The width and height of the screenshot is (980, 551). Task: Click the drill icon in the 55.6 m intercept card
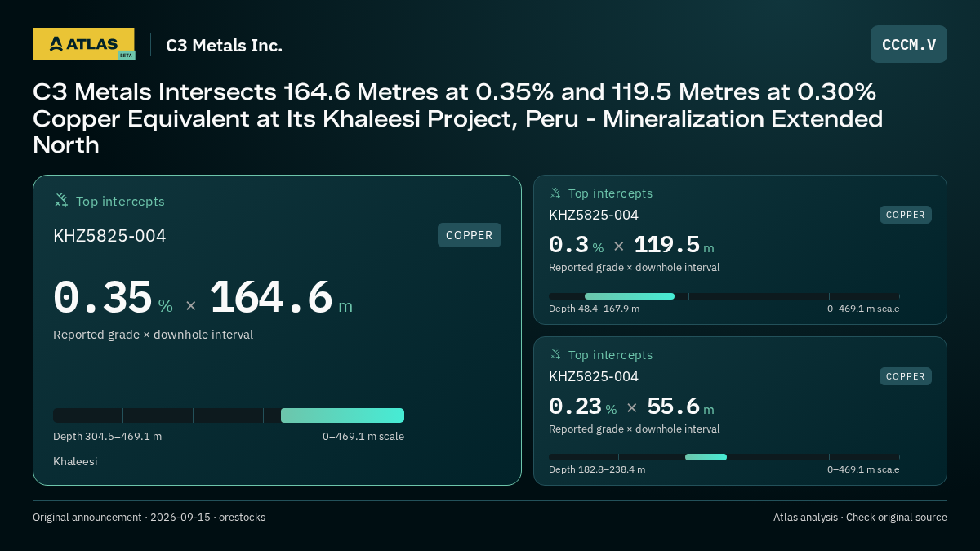coord(555,354)
